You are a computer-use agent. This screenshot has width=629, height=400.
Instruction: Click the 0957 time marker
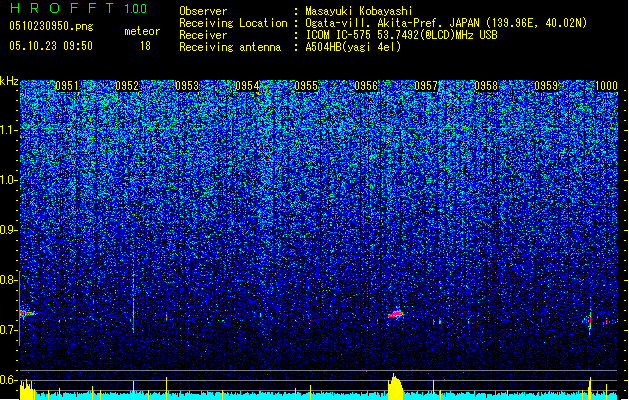click(x=426, y=86)
